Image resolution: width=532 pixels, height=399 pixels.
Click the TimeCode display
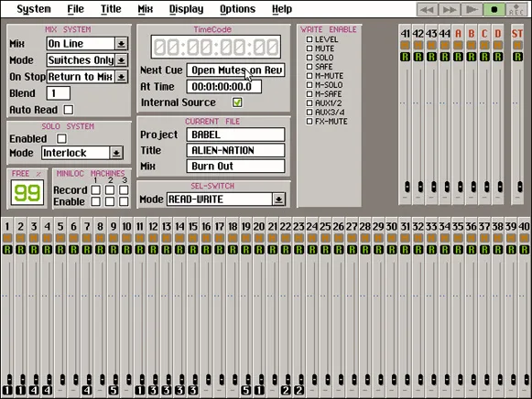click(x=216, y=47)
